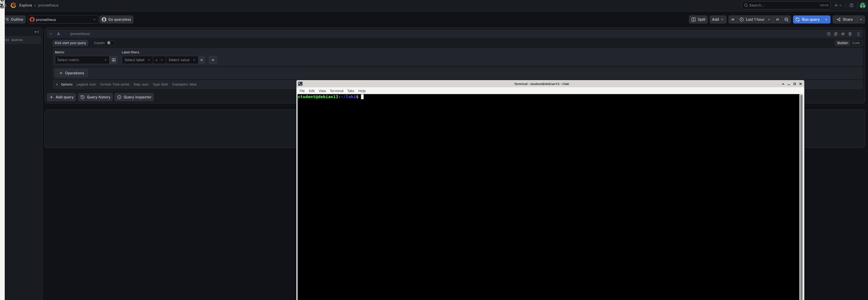This screenshot has height=300, width=868.
Task: Grab the query A drag handle
Action: tap(858, 34)
